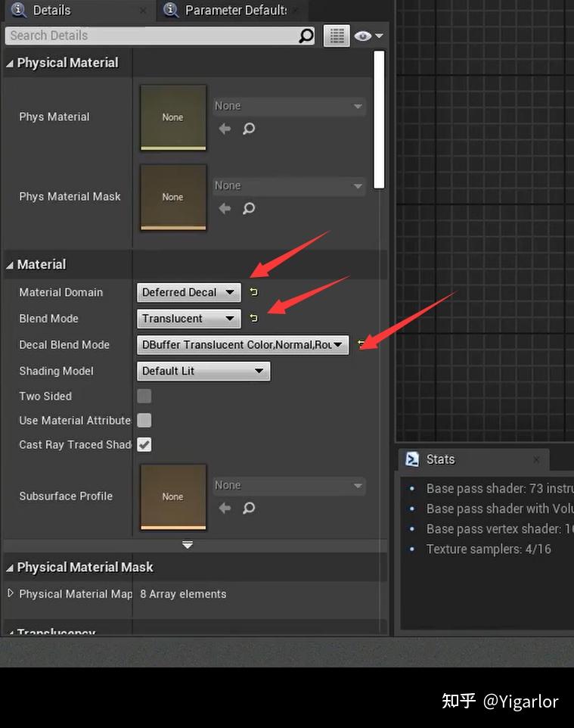Open the eye view options menu
Image resolution: width=574 pixels, height=728 pixels.
click(x=368, y=36)
